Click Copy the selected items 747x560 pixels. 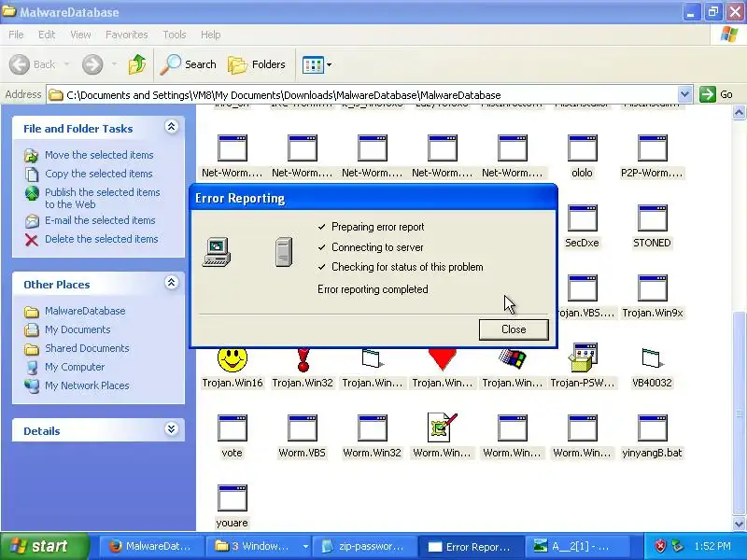click(99, 174)
